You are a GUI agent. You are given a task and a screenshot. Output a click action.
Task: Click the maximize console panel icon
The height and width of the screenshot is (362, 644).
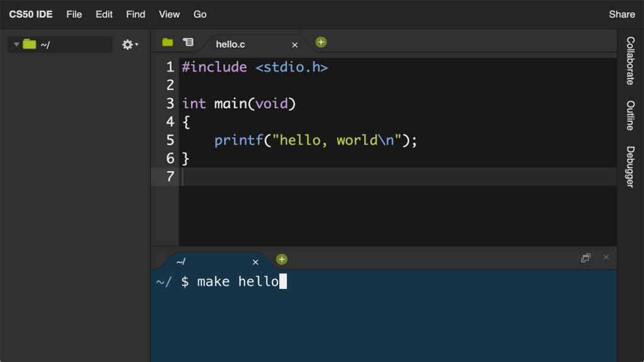click(x=586, y=258)
